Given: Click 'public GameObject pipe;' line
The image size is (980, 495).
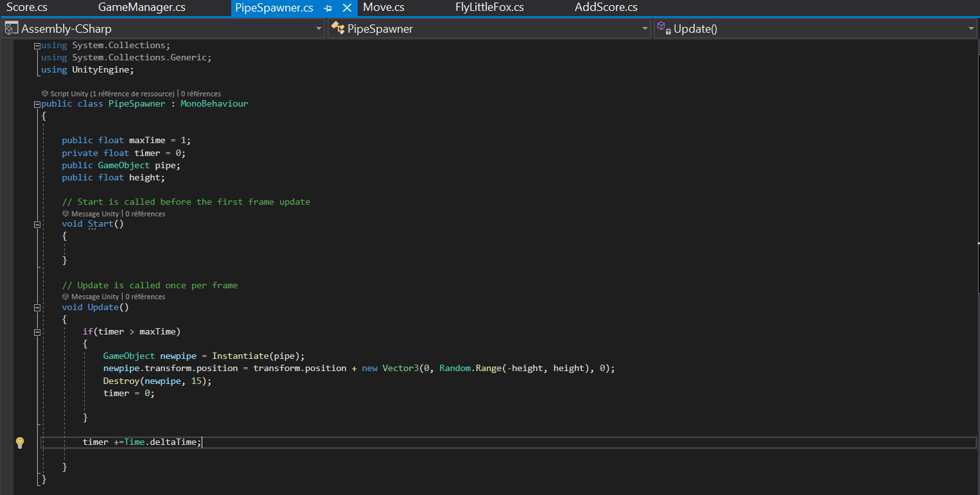Looking at the screenshot, I should coord(121,165).
